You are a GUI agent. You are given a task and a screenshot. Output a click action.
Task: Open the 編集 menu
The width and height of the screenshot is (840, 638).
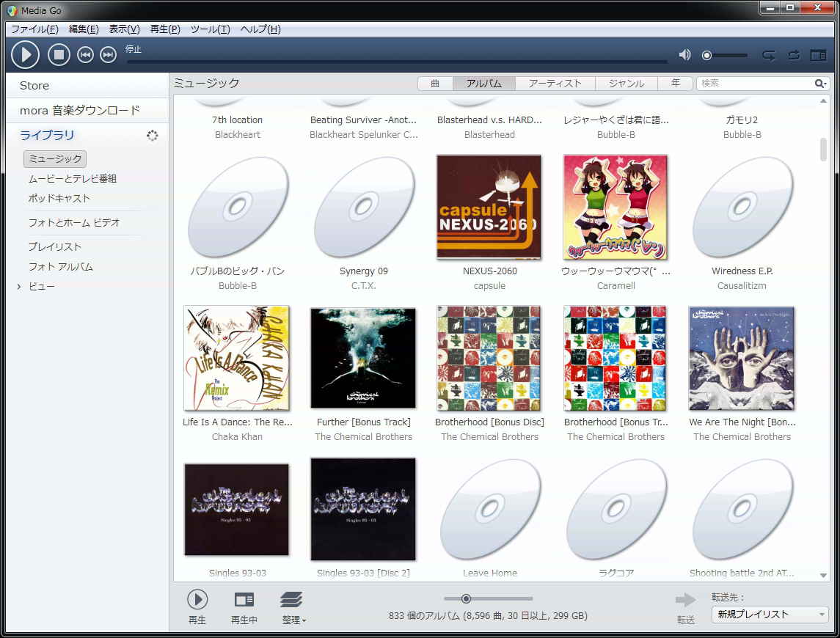pos(84,29)
